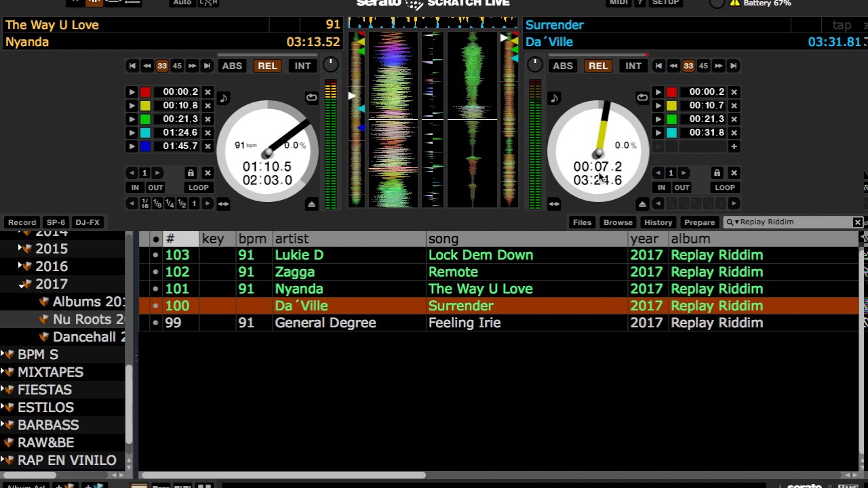
Task: Lock the loop on the left deck
Action: point(191,173)
